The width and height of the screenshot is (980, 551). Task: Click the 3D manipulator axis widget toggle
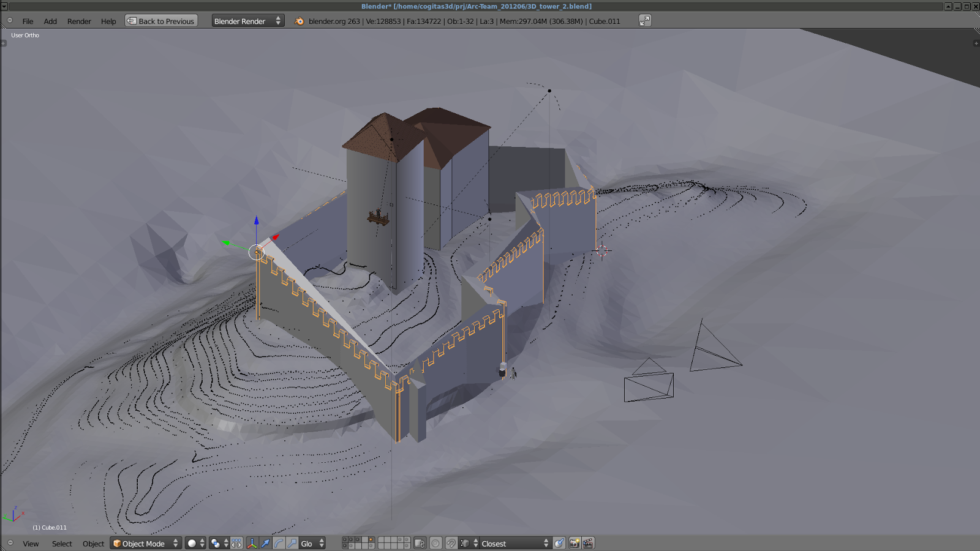(252, 543)
